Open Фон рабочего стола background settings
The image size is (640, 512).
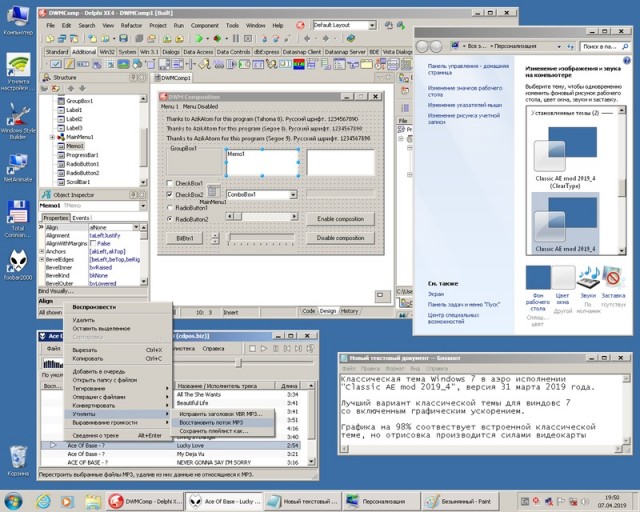[x=538, y=278]
